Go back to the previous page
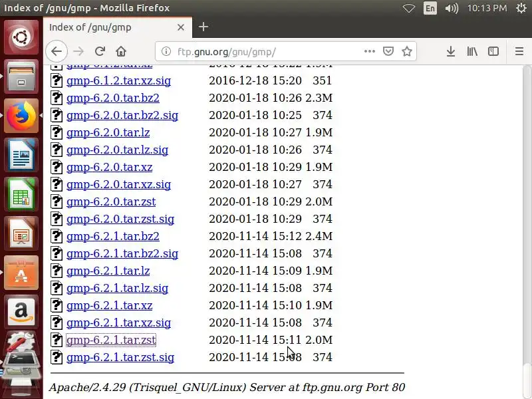Screen dimensions: 532x399 click(57, 51)
